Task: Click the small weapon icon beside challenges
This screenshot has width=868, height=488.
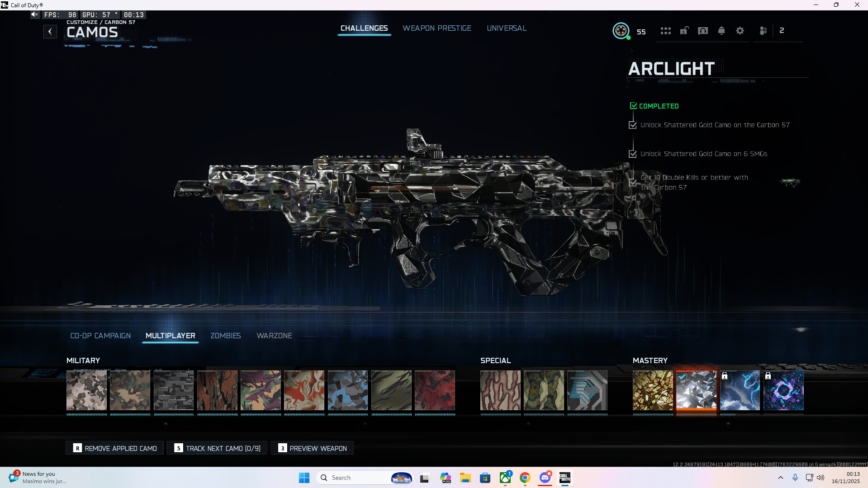Action: pos(790,182)
